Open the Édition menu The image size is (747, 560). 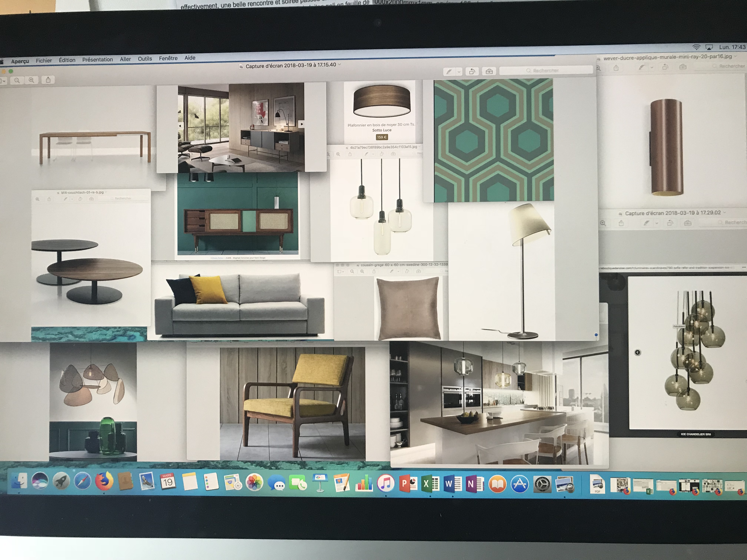(x=67, y=60)
